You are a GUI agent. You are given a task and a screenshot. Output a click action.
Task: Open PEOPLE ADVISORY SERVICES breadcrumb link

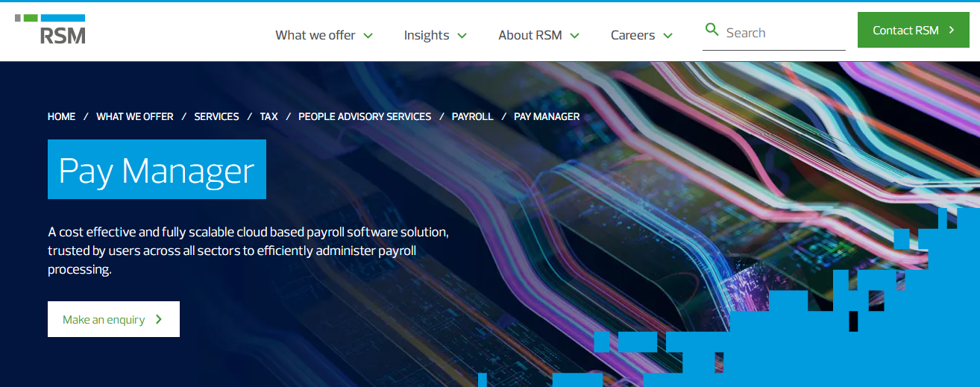pyautogui.click(x=365, y=116)
